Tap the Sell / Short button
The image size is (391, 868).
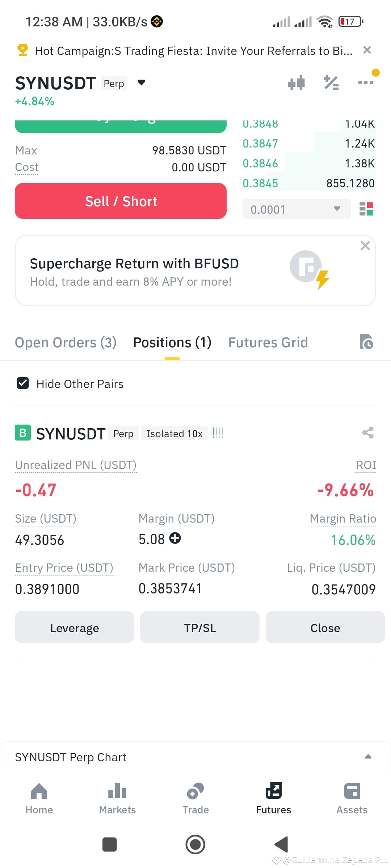click(x=121, y=201)
